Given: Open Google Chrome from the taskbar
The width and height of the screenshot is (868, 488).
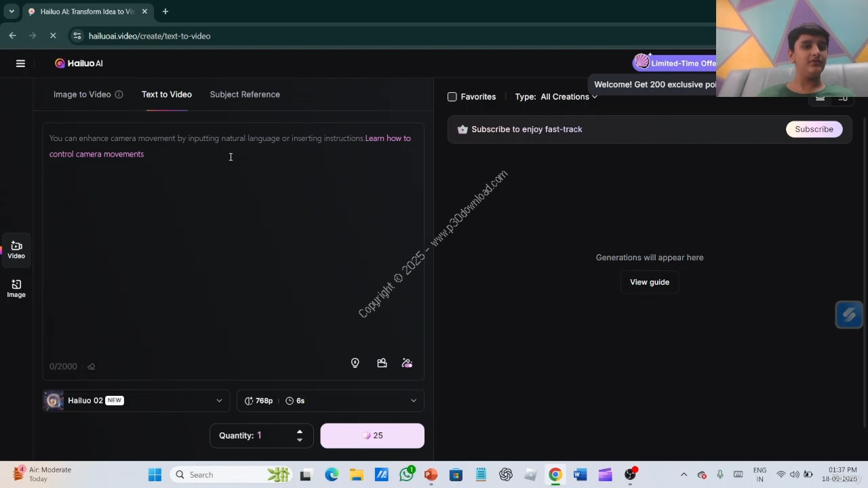Looking at the screenshot, I should [x=555, y=474].
